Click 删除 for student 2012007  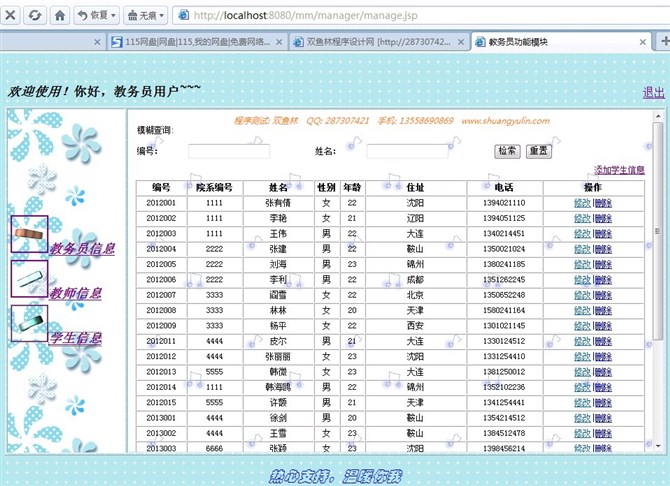click(x=603, y=295)
